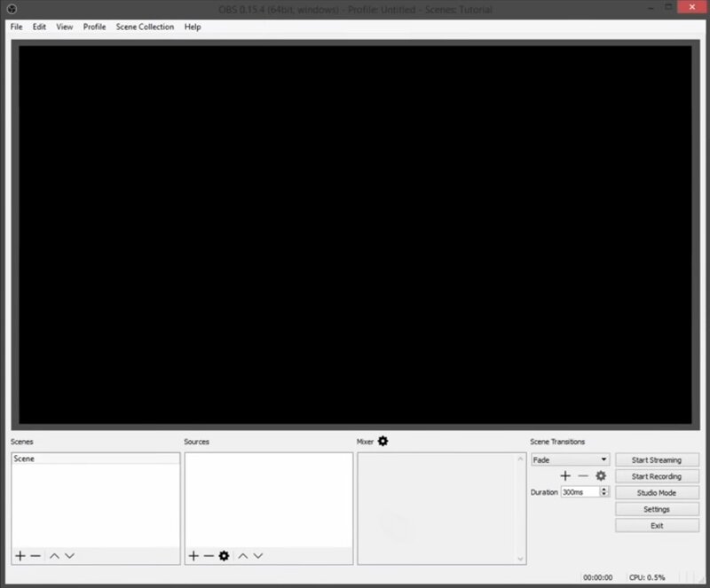Click the Exit button
The width and height of the screenshot is (710, 588).
pos(657,526)
